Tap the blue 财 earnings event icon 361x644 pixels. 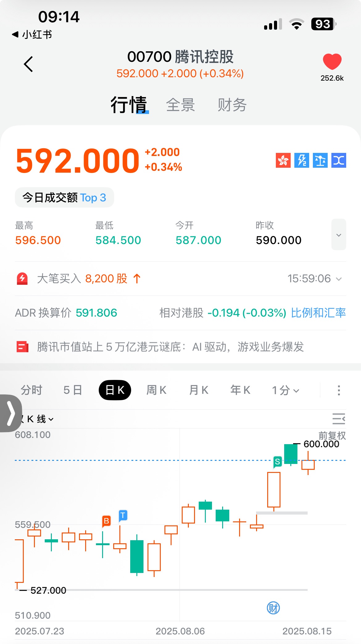(x=273, y=608)
